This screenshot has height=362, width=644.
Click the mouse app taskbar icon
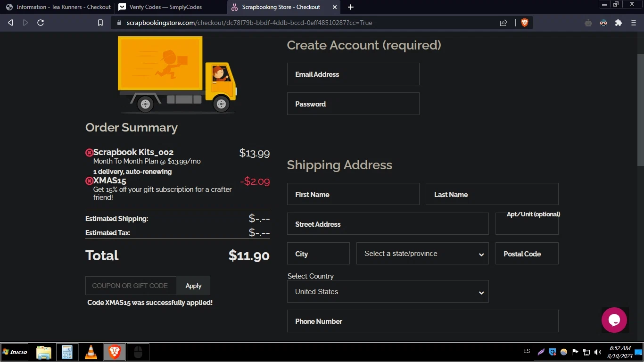138,352
